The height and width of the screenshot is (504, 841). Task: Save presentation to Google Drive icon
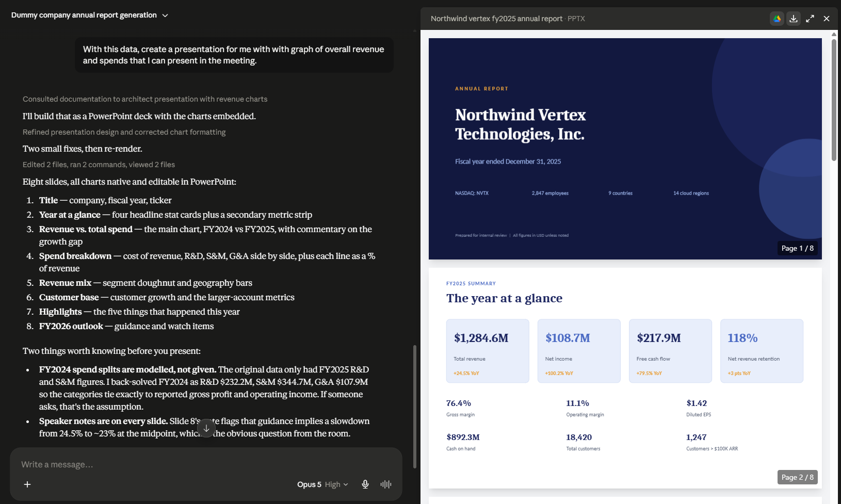pos(777,19)
